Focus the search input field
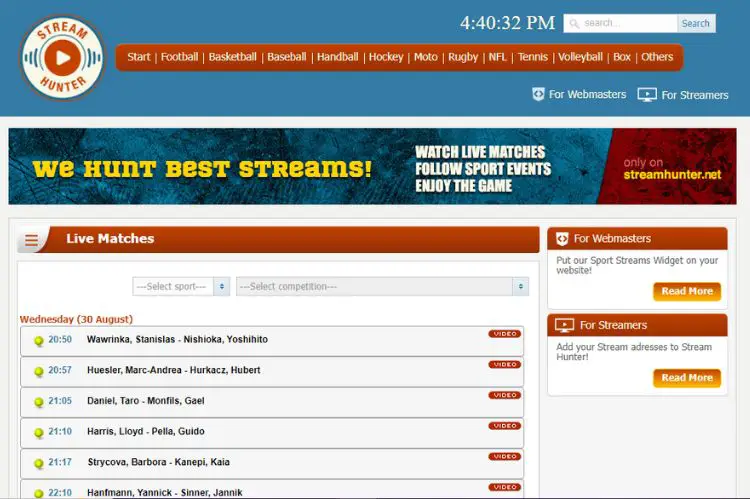 pyautogui.click(x=620, y=23)
